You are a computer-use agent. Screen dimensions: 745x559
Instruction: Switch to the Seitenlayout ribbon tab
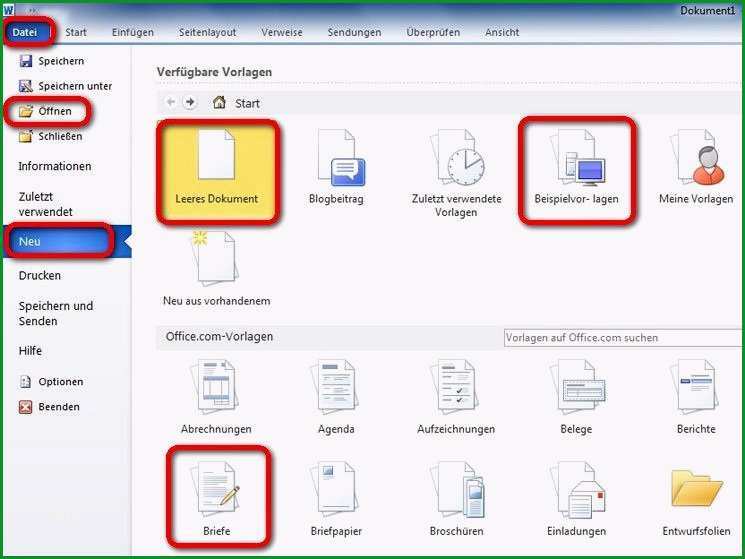tap(207, 32)
